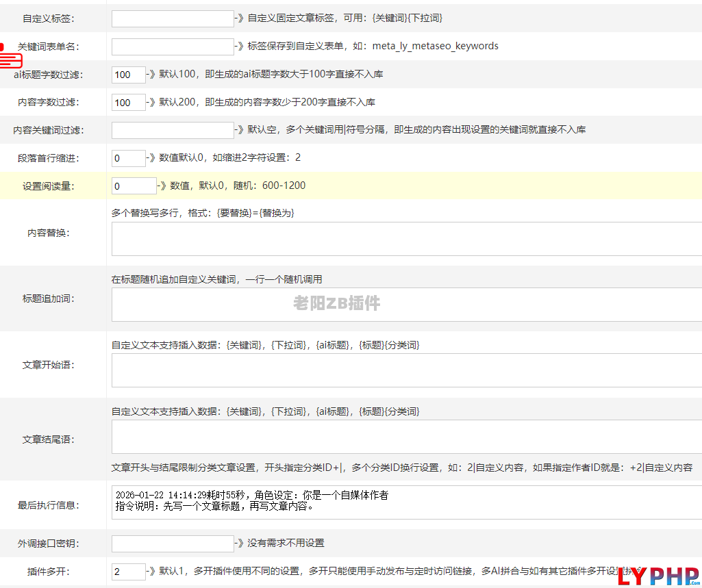Select the 设置阅读量 input field
Screen dimensions: 702x588
[134, 186]
